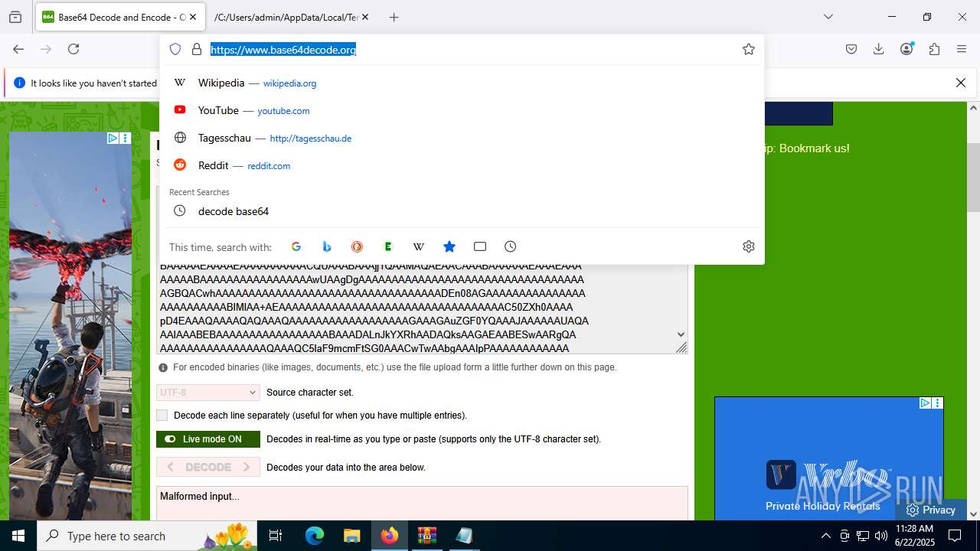980x551 pixels.
Task: Search with Wikipedia this time
Action: click(x=419, y=246)
